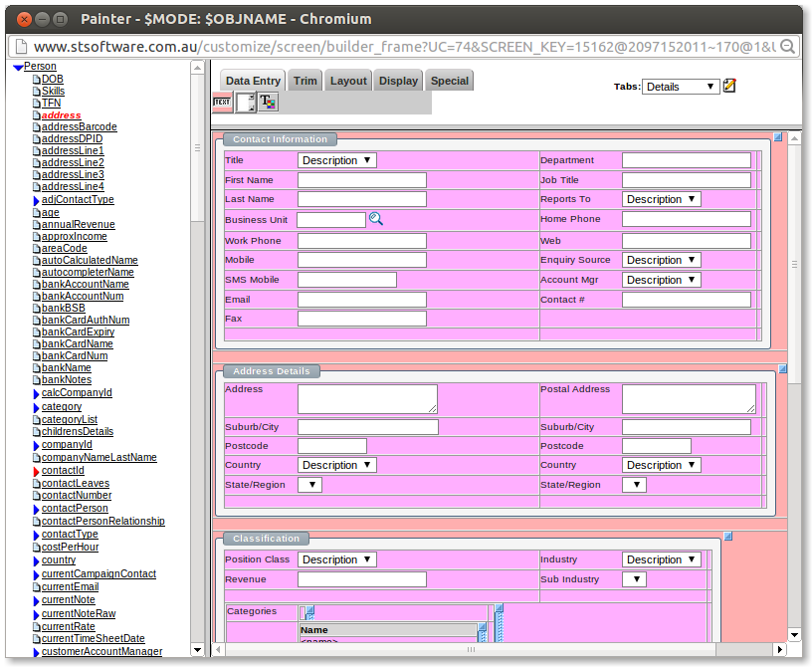The width and height of the screenshot is (812, 667).
Task: Open the Reports To Description dropdown
Action: coord(661,199)
